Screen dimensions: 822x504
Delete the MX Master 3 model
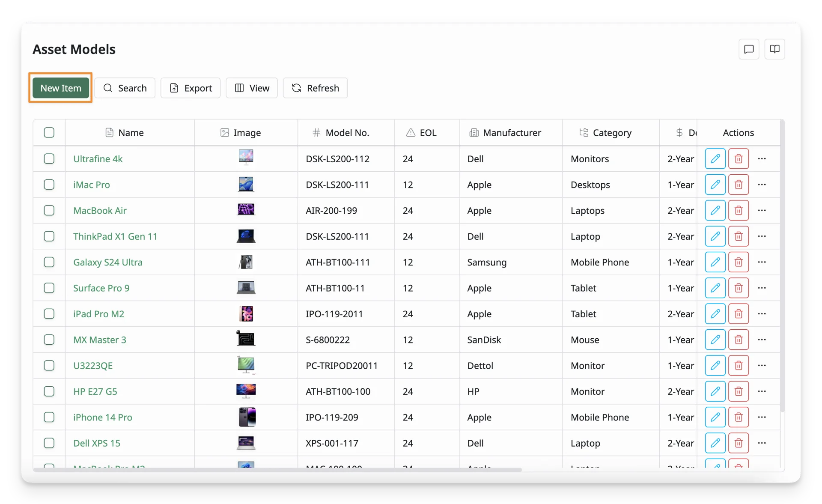739,340
